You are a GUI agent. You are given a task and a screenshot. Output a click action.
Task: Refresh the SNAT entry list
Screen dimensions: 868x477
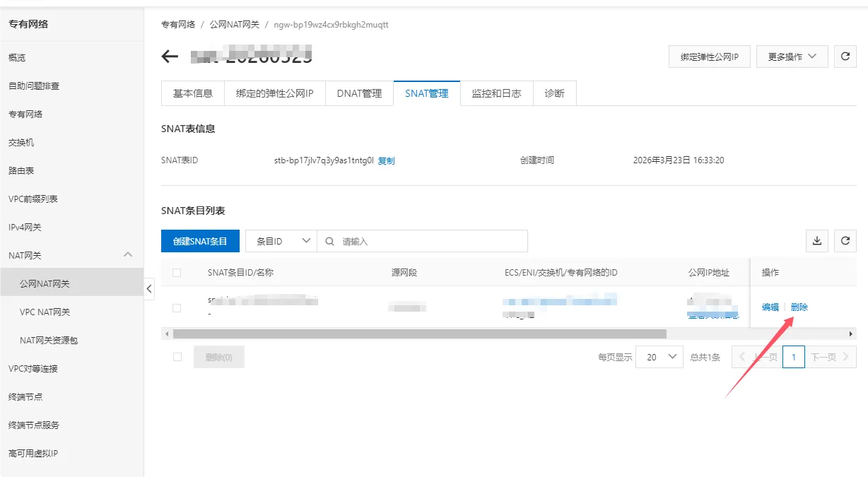pyautogui.click(x=845, y=241)
